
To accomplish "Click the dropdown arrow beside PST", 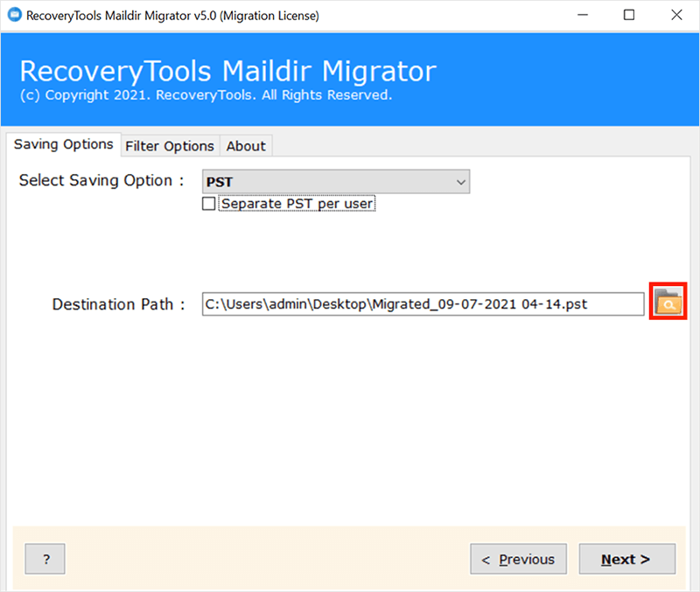I will pos(460,182).
